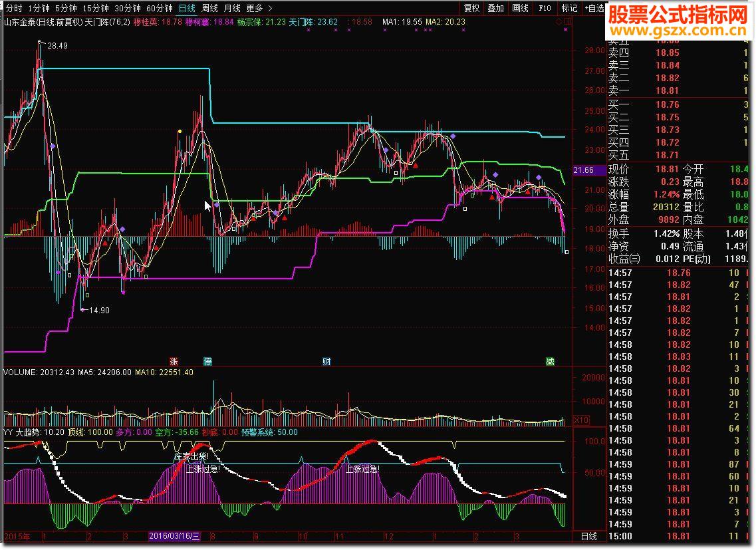This screenshot has height=550, width=756.
Task: Click the 预警系统: 50.00 label
Action: [269, 432]
